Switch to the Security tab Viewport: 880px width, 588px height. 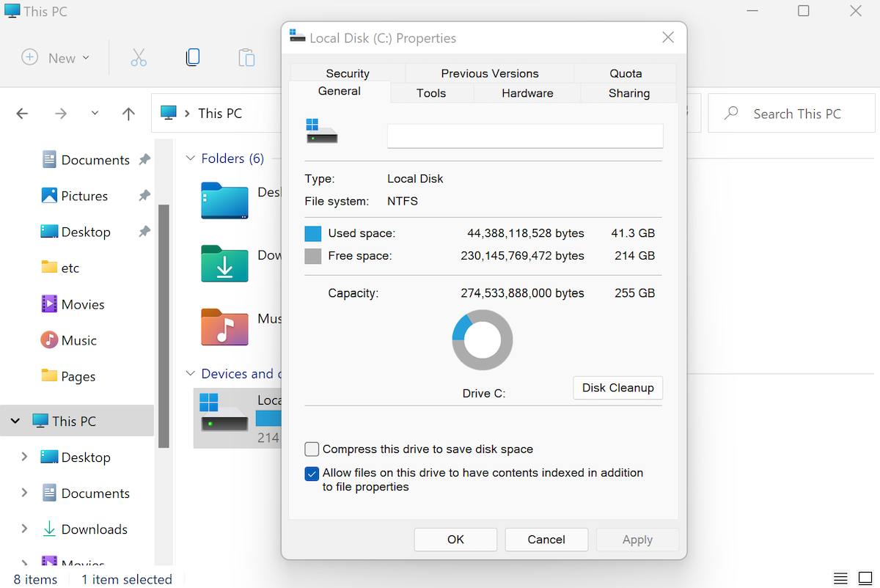click(348, 73)
